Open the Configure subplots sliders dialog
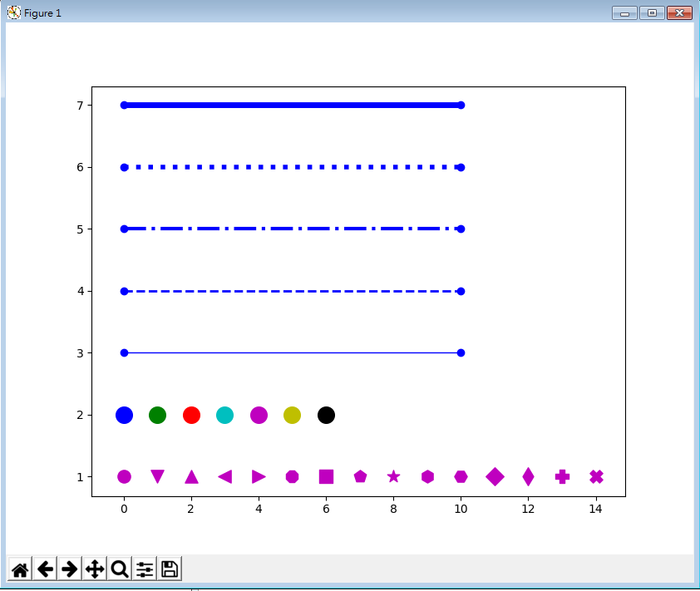 pyautogui.click(x=145, y=569)
